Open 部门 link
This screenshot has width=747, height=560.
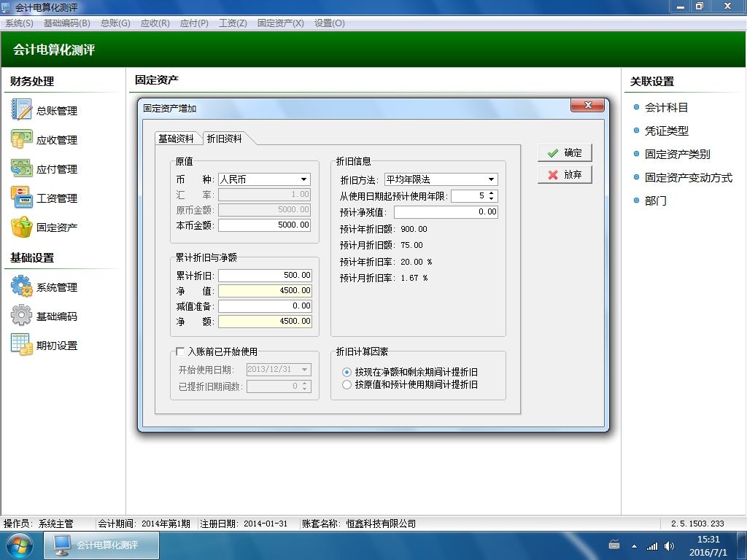tap(656, 201)
